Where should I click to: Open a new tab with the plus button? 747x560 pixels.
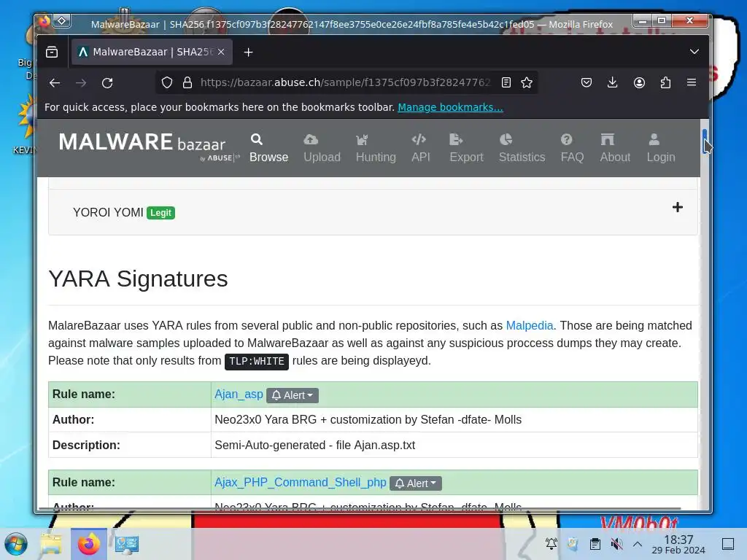pos(248,52)
